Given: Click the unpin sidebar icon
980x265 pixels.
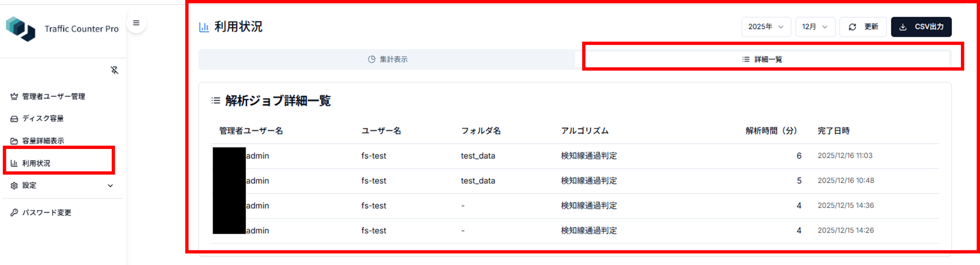Looking at the screenshot, I should [x=115, y=71].
